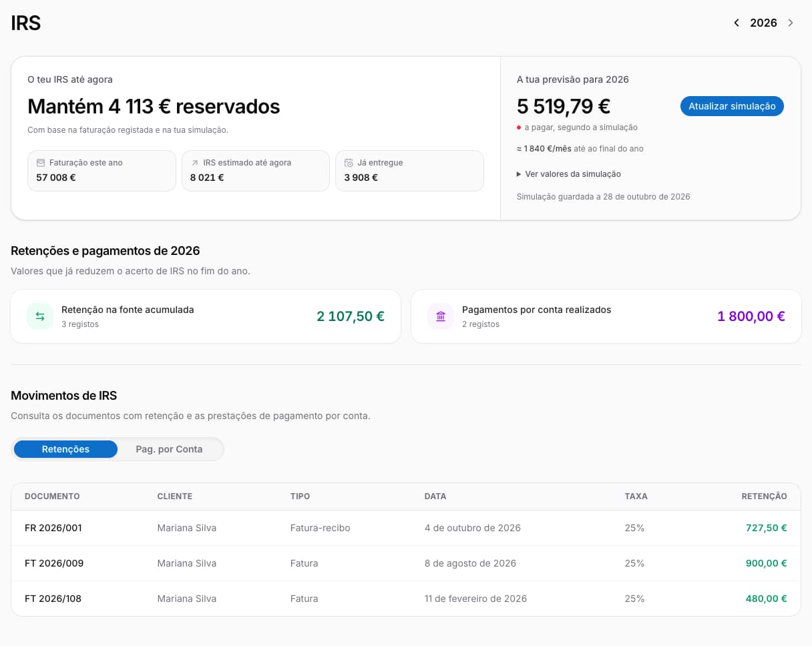The image size is (812, 646).
Task: Update the simulation with Atualizar simulação
Action: [732, 106]
